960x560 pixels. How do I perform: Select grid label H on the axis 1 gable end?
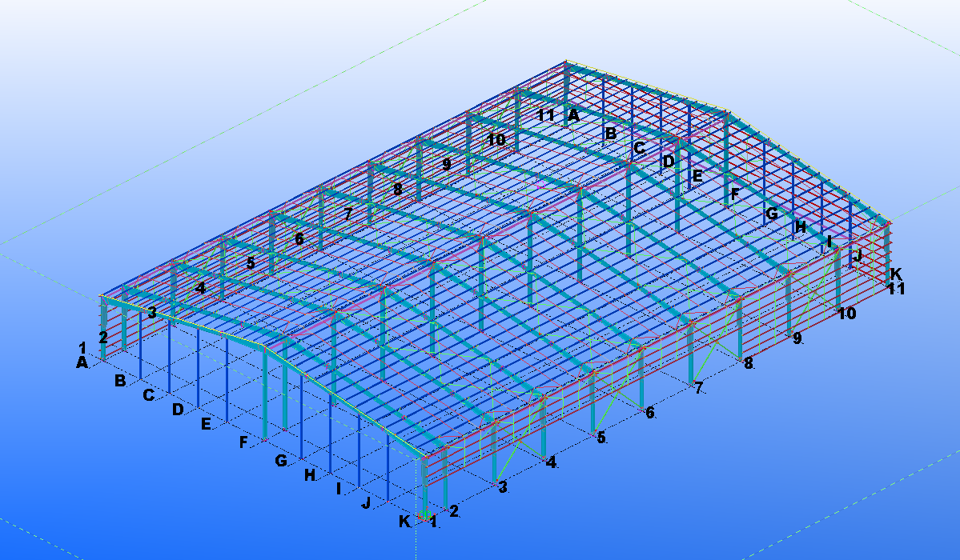(x=310, y=474)
